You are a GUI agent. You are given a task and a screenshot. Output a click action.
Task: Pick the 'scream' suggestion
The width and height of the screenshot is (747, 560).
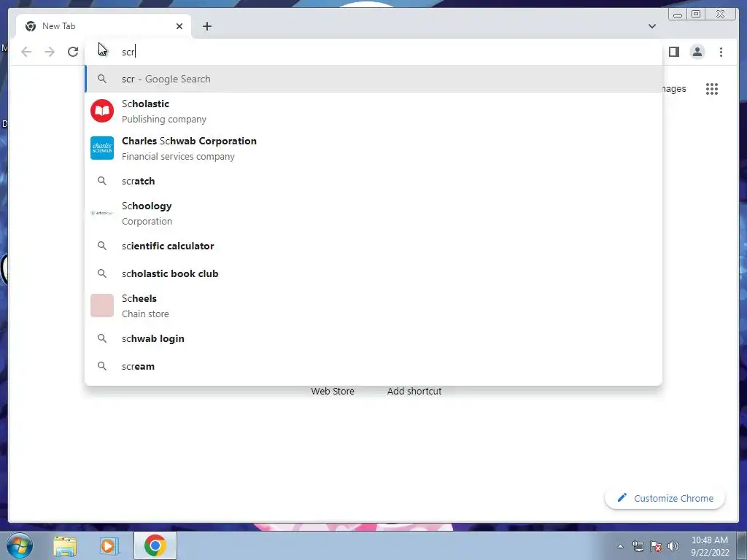(x=373, y=366)
